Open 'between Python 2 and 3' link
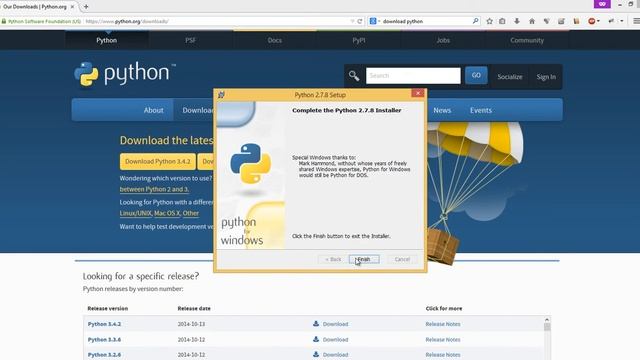640x360 pixels. tap(154, 189)
